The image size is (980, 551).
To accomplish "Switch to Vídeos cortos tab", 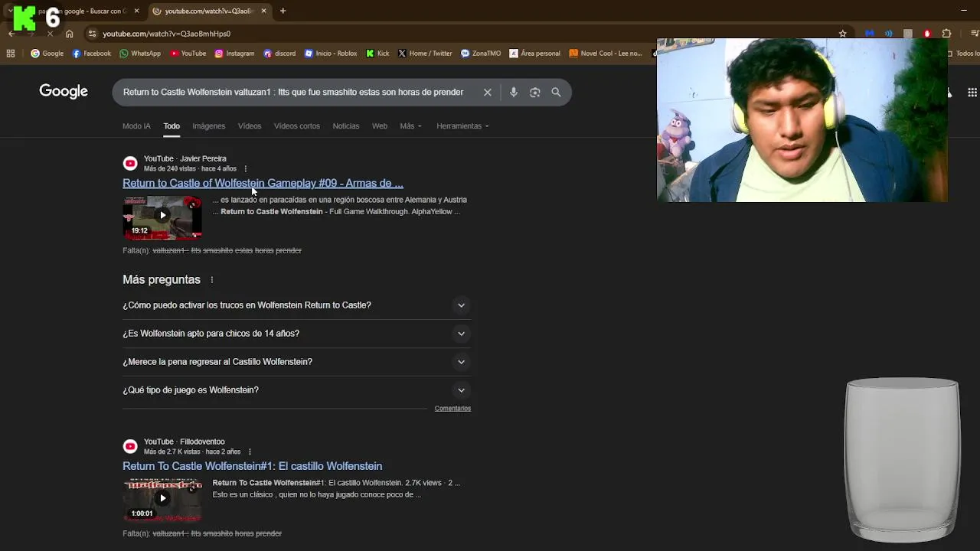I will pyautogui.click(x=297, y=126).
